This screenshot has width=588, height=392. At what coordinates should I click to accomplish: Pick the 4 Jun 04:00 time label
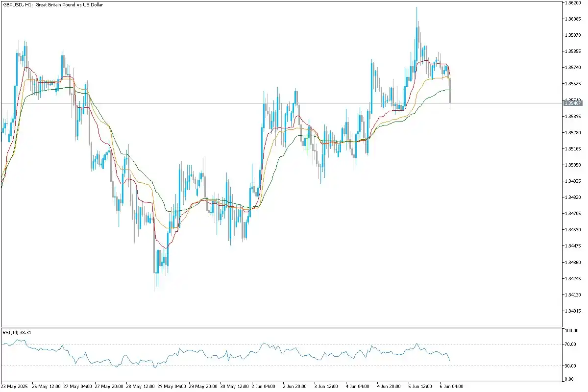358,386
